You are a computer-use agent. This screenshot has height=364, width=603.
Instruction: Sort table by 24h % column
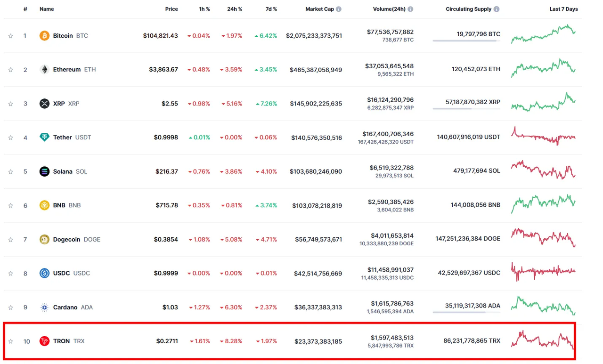pyautogui.click(x=235, y=9)
